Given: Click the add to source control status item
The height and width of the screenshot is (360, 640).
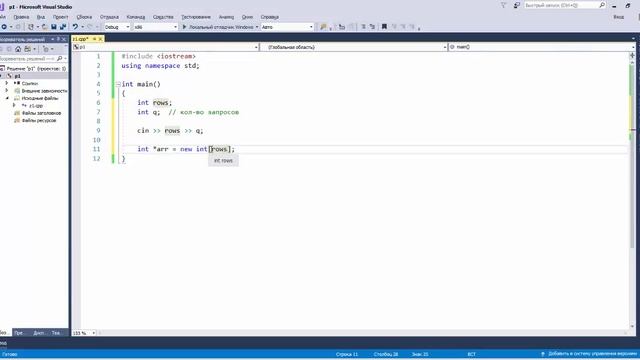Looking at the screenshot, I should 589,354.
